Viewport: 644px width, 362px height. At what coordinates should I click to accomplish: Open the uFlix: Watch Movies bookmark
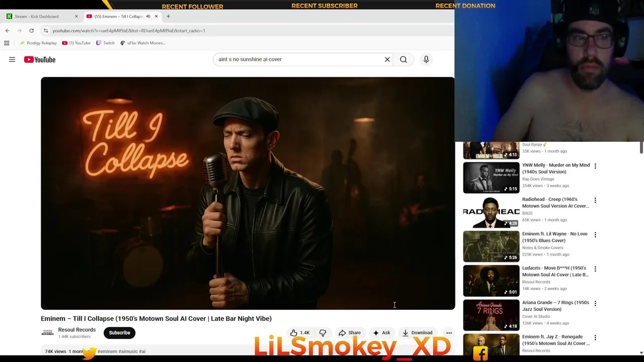pos(142,43)
